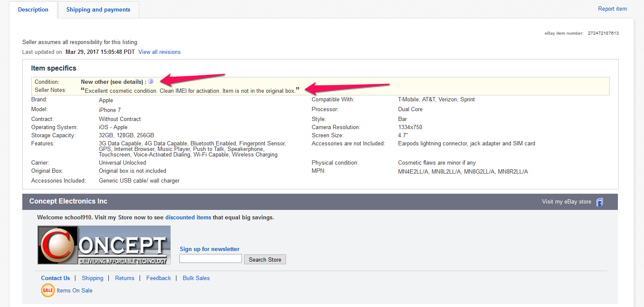The width and height of the screenshot is (644, 307).
Task: Click the Last updated date Mar 29, 2017
Action: click(x=100, y=52)
